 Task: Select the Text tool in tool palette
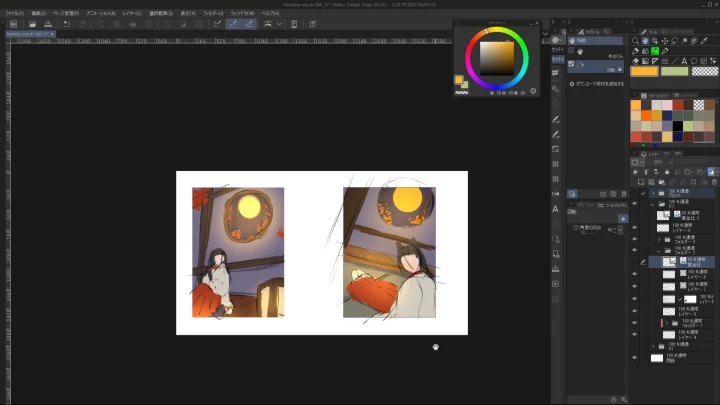[x=684, y=61]
